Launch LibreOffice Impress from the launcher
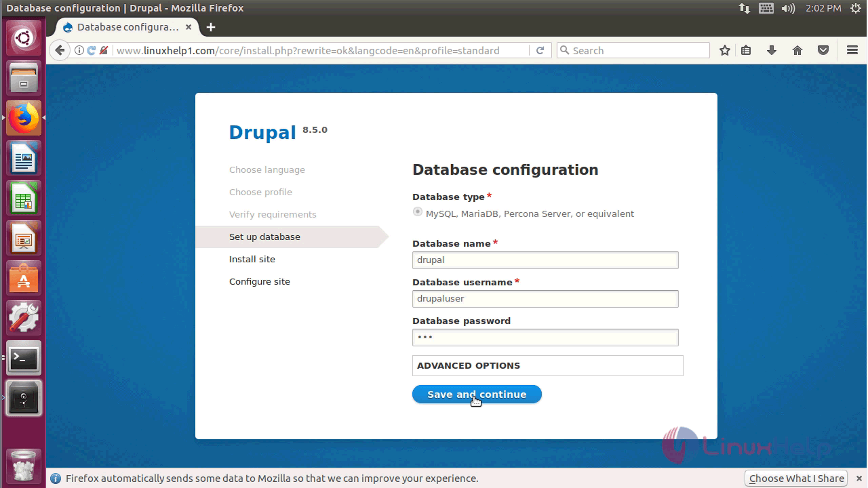This screenshot has height=488, width=868. (24, 238)
